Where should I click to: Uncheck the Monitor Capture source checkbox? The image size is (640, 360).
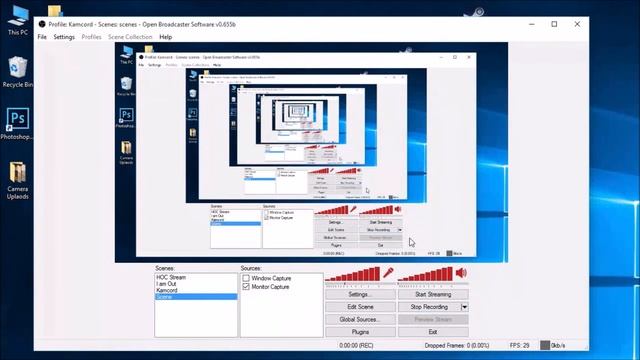[246, 287]
